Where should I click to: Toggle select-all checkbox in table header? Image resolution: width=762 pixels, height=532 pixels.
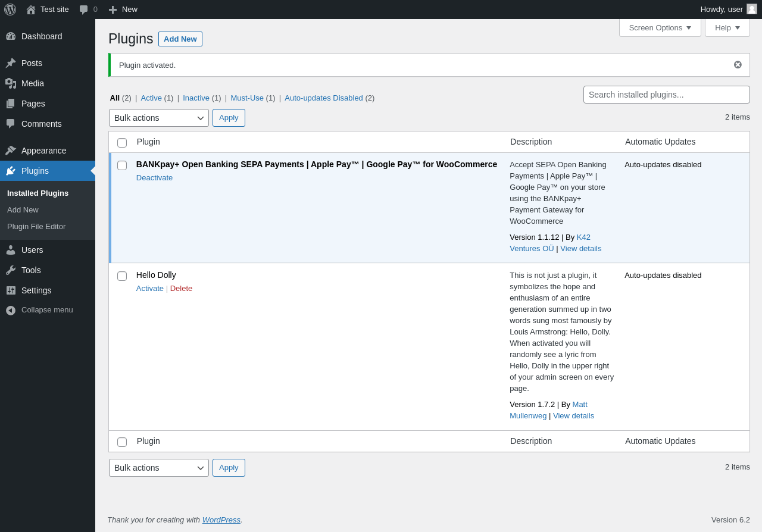(122, 143)
